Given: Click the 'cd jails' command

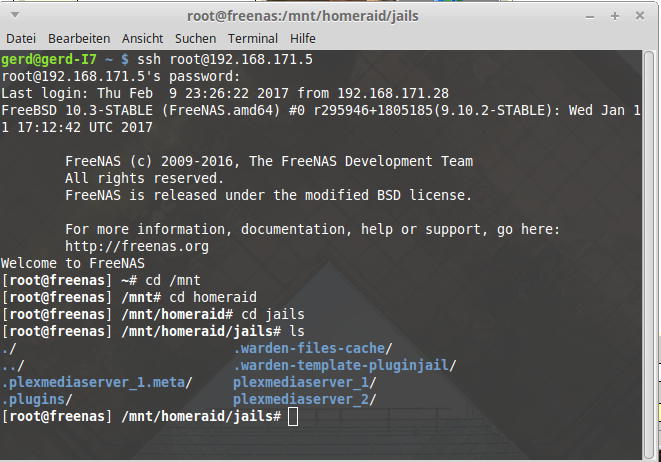Looking at the screenshot, I should (273, 314).
